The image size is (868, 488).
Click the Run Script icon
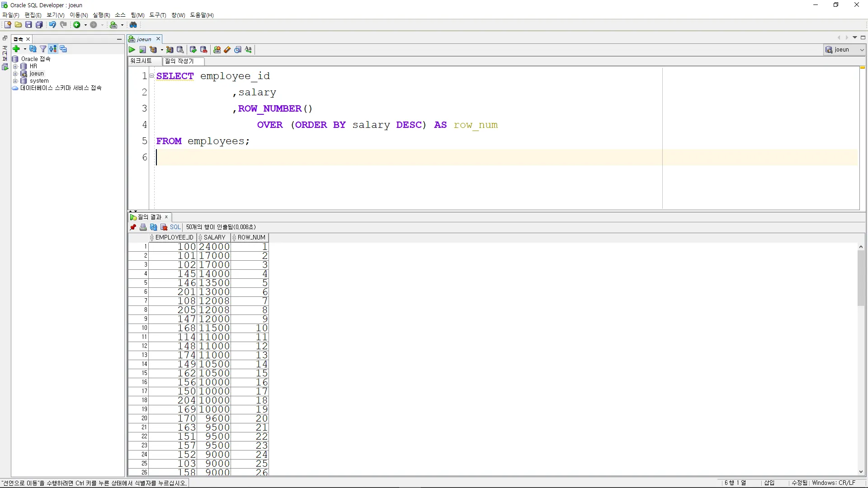coord(142,50)
